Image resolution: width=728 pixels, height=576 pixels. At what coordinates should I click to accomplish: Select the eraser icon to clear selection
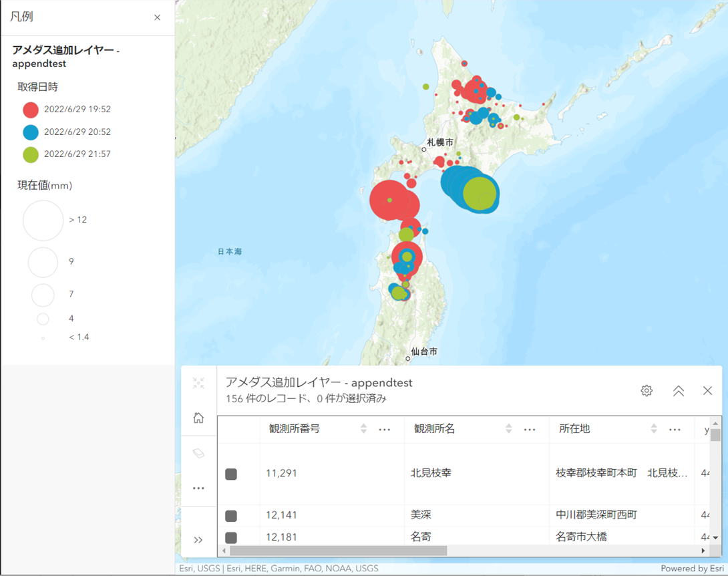[198, 452]
